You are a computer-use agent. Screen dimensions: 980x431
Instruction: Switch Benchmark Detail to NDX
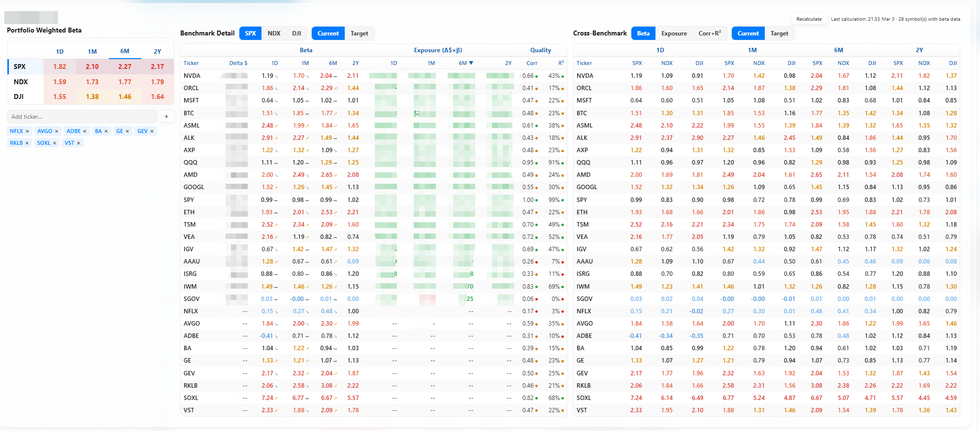click(274, 33)
